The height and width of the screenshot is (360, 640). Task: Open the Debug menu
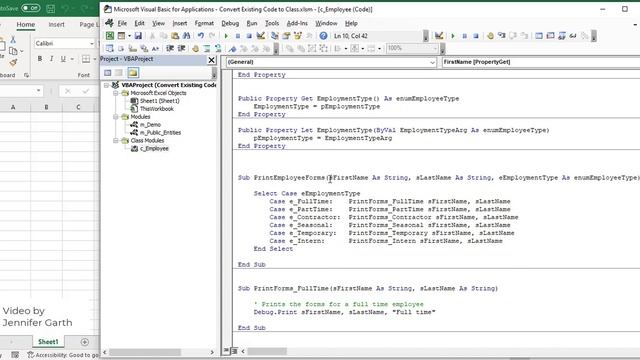pos(230,23)
